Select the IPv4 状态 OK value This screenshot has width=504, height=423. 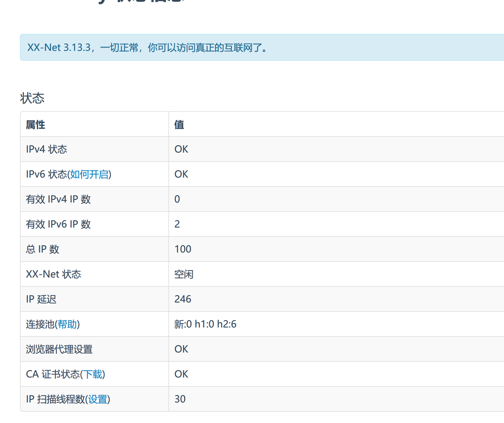click(x=181, y=149)
